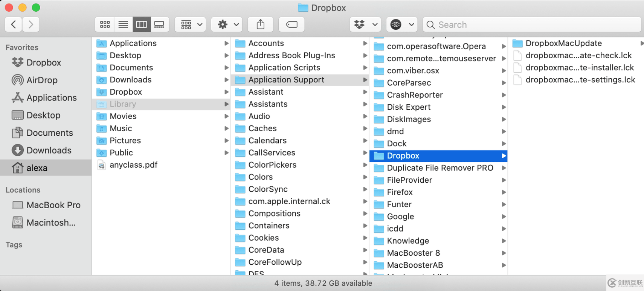644x291 pixels.
Task: Select the Downloads folder in first column
Action: click(161, 80)
